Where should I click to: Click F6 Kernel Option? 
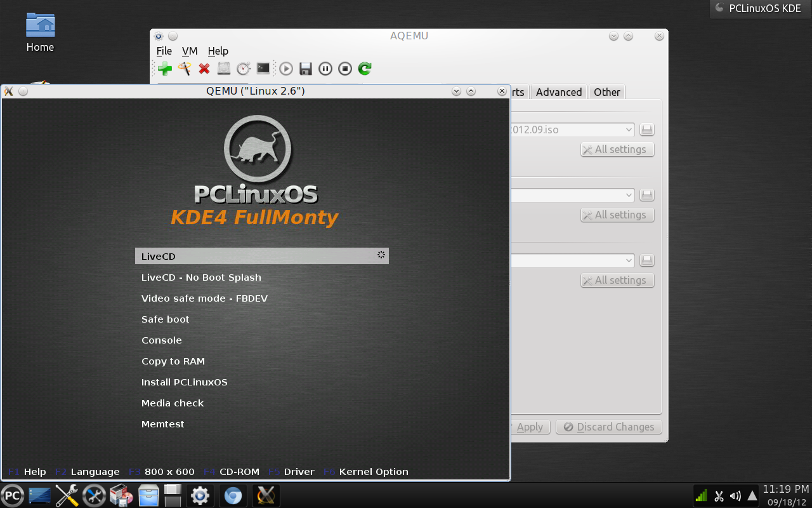pos(366,472)
